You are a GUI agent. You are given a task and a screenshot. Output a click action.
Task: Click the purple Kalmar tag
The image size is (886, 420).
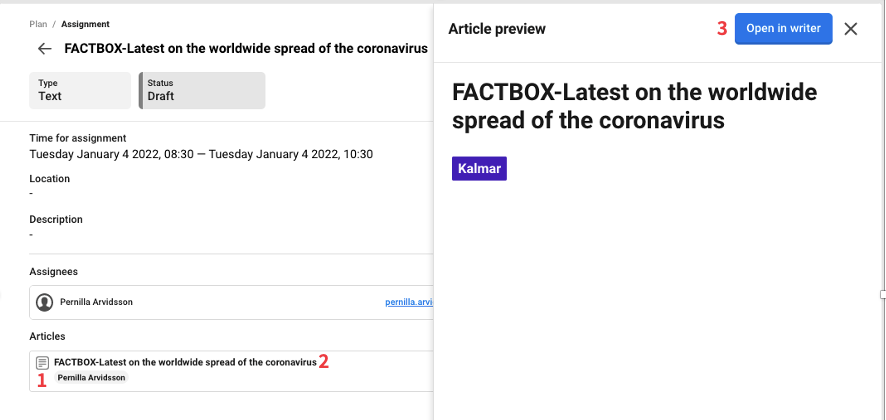point(479,168)
